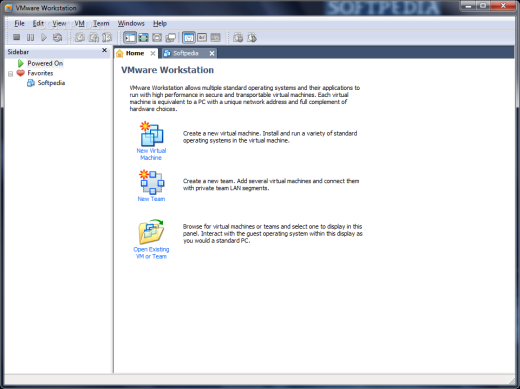Maximize the VMware Workstation window
Viewport: 520px width, 389px height.
point(483,6)
